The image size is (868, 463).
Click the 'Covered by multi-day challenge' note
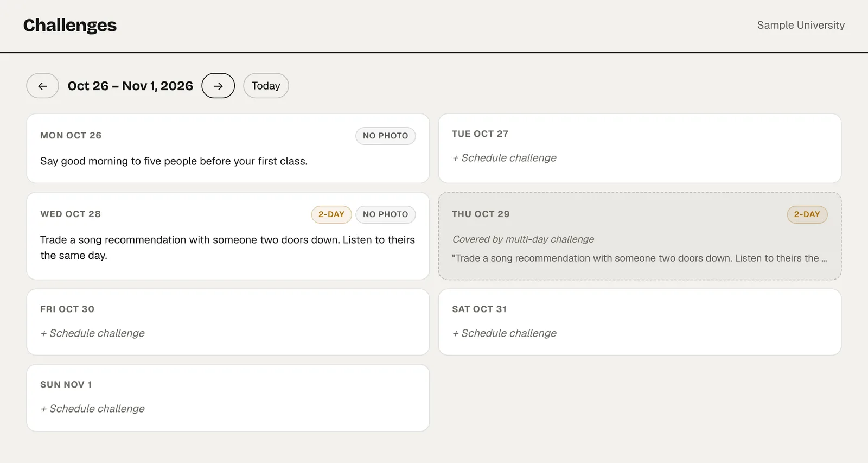point(523,239)
